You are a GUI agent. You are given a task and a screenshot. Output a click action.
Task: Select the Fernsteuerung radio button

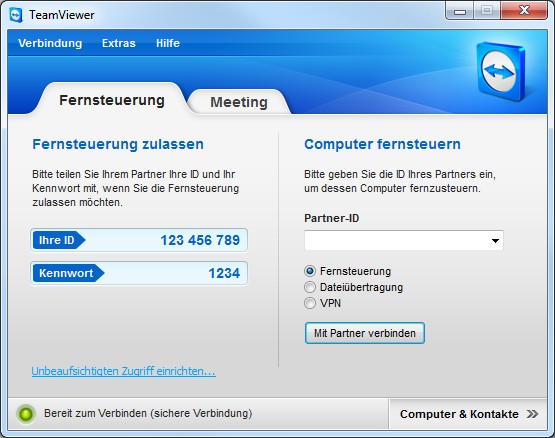tap(310, 271)
